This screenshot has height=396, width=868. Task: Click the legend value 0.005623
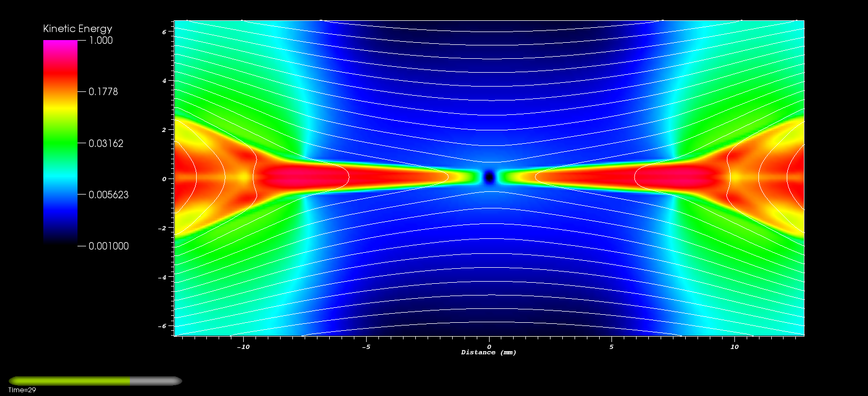point(108,195)
